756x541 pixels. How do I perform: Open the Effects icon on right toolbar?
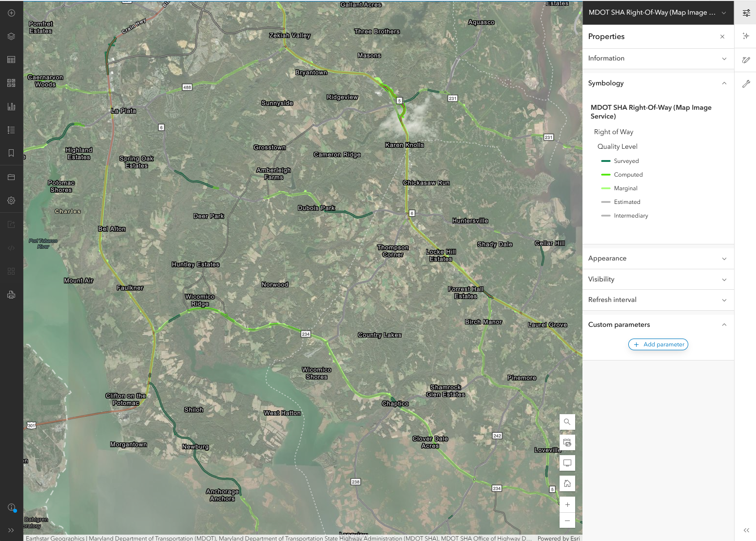click(x=746, y=36)
